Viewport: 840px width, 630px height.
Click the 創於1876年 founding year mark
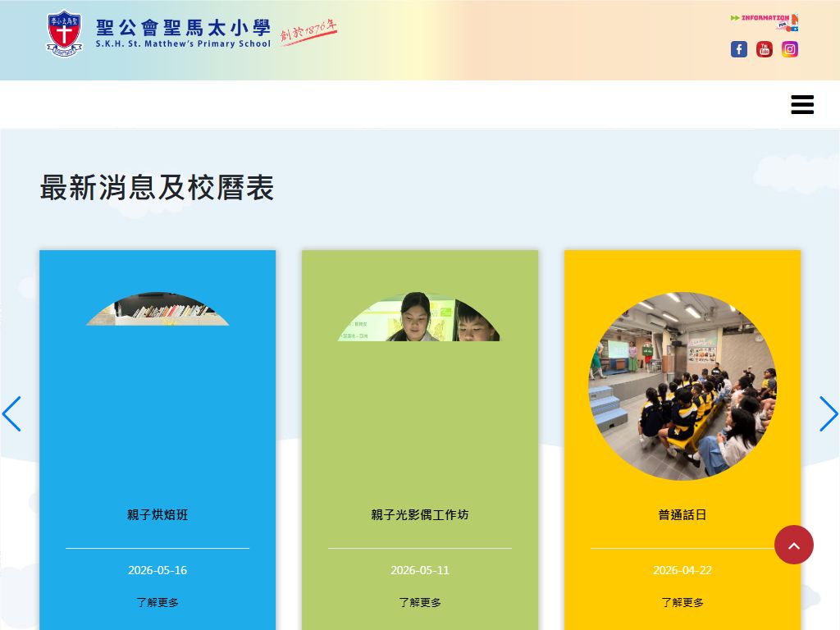tap(308, 32)
